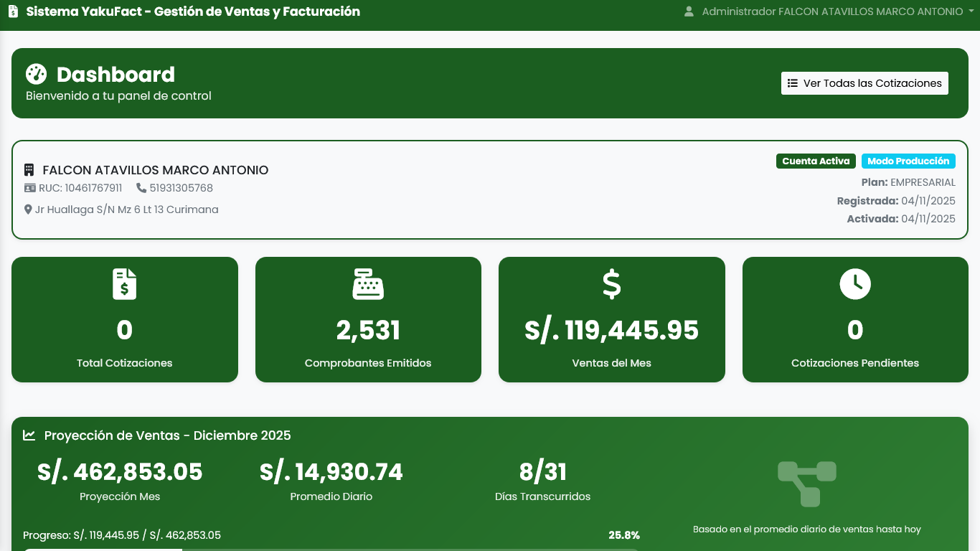Click the Ver Todas las Cotizaciones button
The image size is (980, 551).
click(x=864, y=83)
